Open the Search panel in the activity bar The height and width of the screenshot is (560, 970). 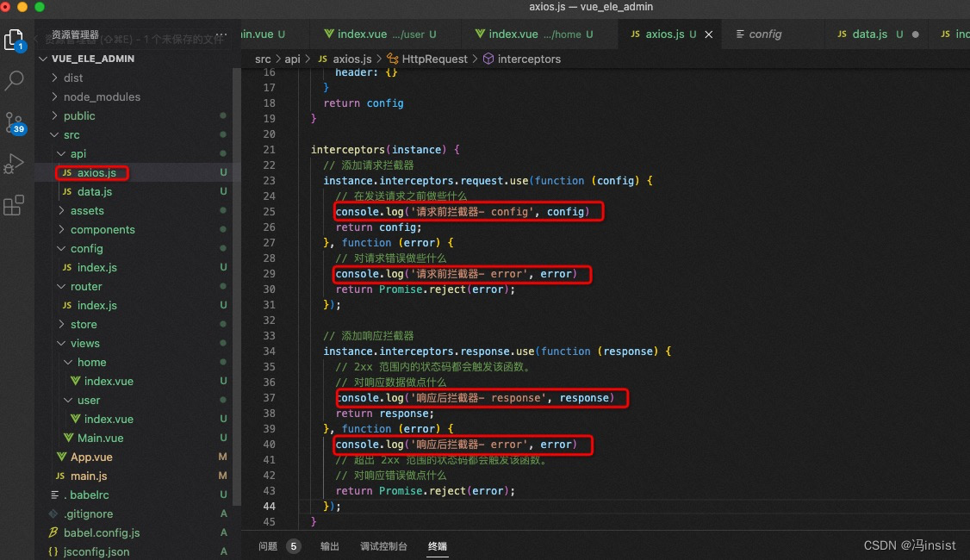pyautogui.click(x=16, y=82)
